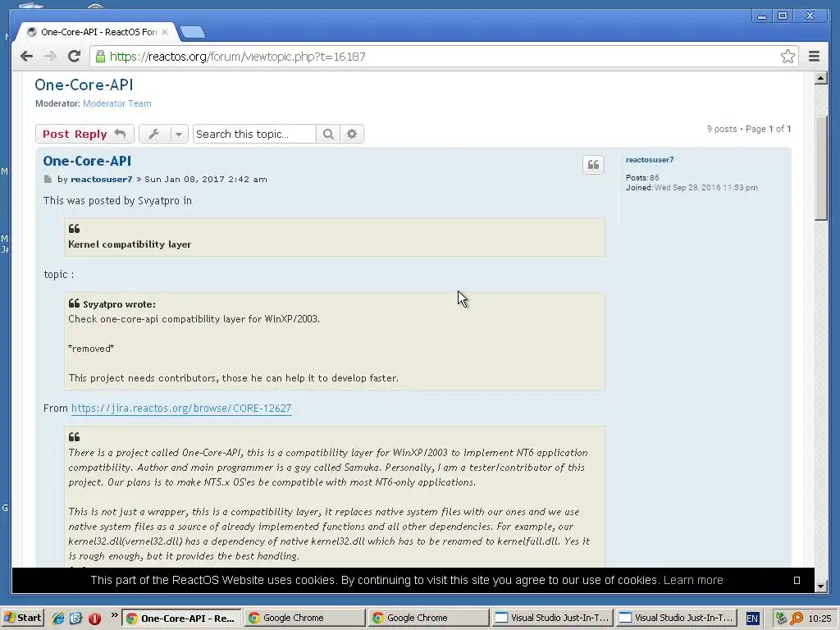This screenshot has height=630, width=840.
Task: Go back to the previous page in Chrome
Action: [26, 57]
